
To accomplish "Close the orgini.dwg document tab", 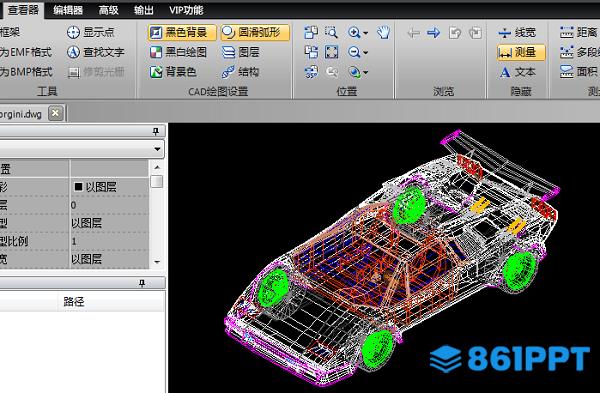I will pos(56,113).
